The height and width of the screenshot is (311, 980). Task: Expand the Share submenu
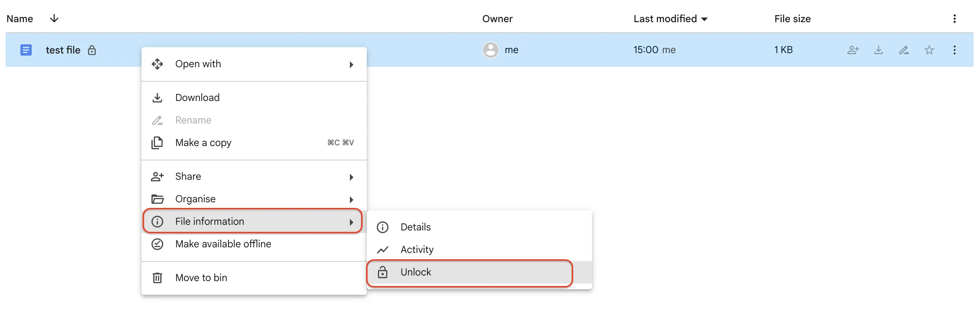coord(254,176)
